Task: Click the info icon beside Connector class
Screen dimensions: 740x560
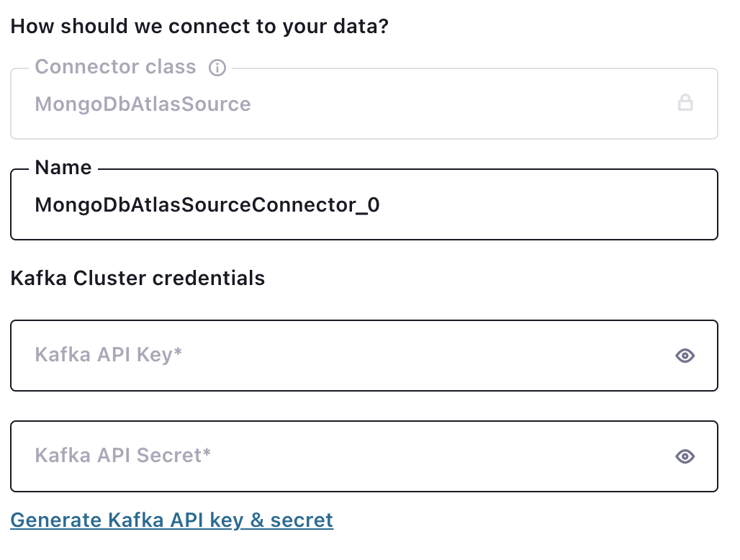Action: click(x=217, y=68)
